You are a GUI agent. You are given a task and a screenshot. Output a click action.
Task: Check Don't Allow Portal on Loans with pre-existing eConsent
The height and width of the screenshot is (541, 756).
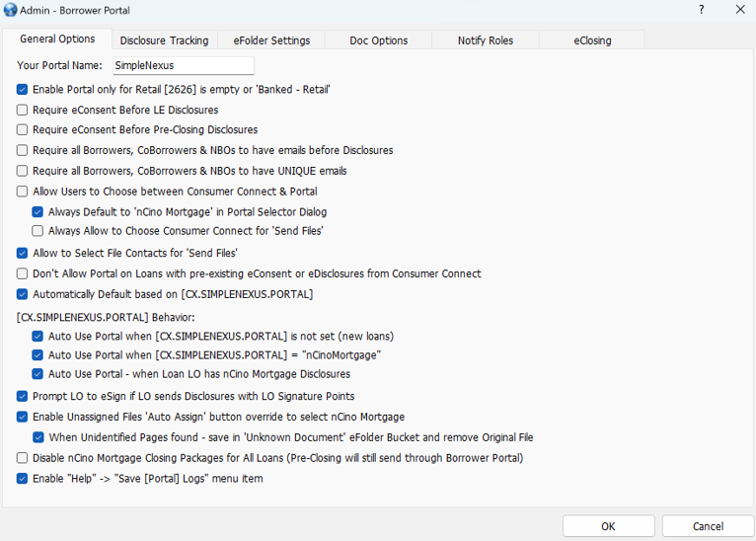tap(22, 273)
